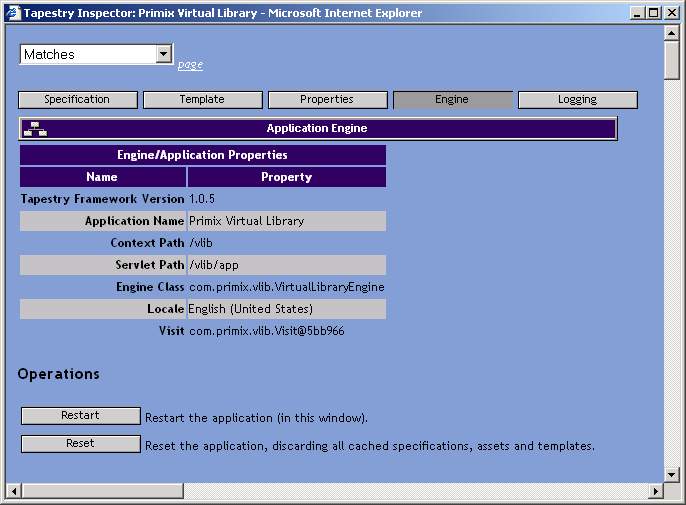Click the vertical scrollbar up arrow
This screenshot has width=686, height=505.
pos(672,33)
